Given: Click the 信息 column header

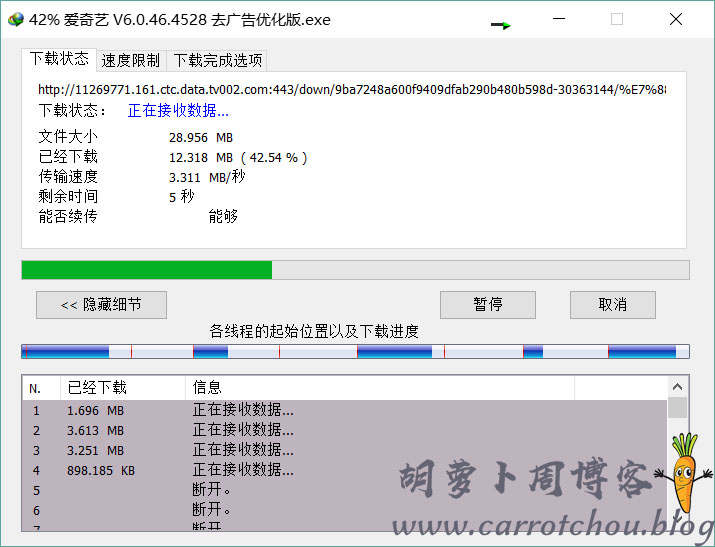Looking at the screenshot, I should (380, 388).
